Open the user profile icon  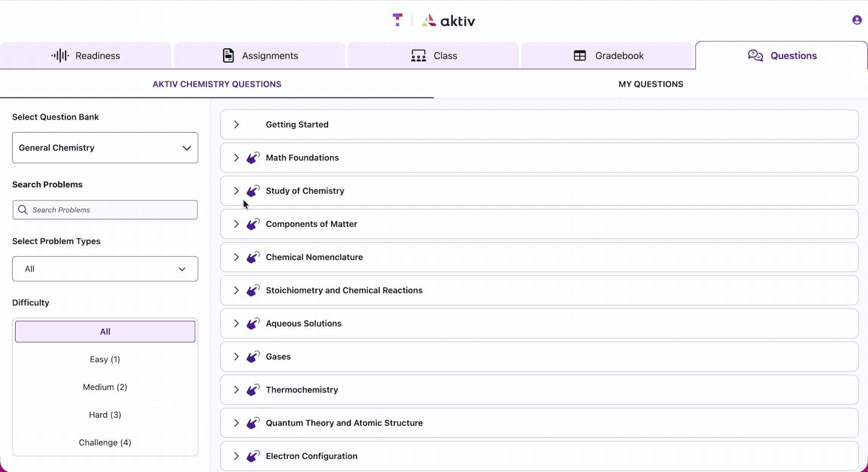tap(857, 20)
